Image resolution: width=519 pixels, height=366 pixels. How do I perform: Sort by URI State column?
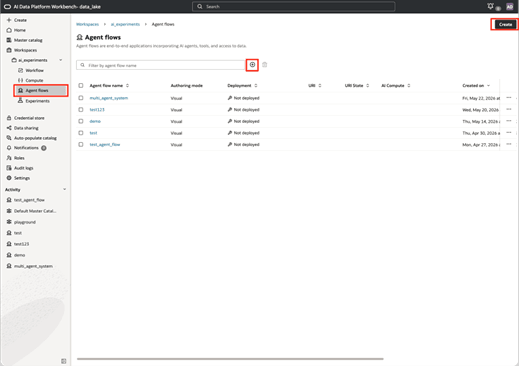[368, 86]
